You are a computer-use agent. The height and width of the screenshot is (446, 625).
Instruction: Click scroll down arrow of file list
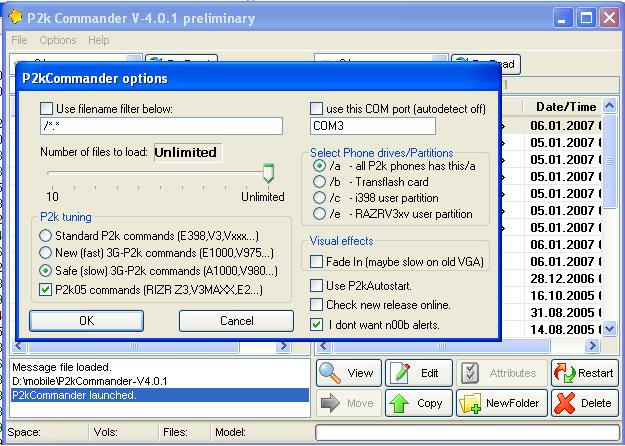[609, 329]
